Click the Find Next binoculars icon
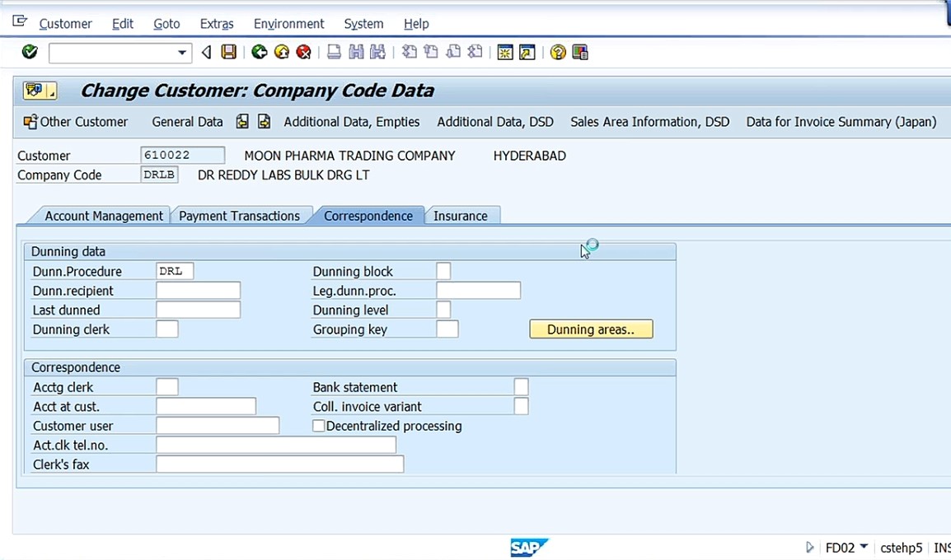This screenshot has height=560, width=951. point(378,52)
